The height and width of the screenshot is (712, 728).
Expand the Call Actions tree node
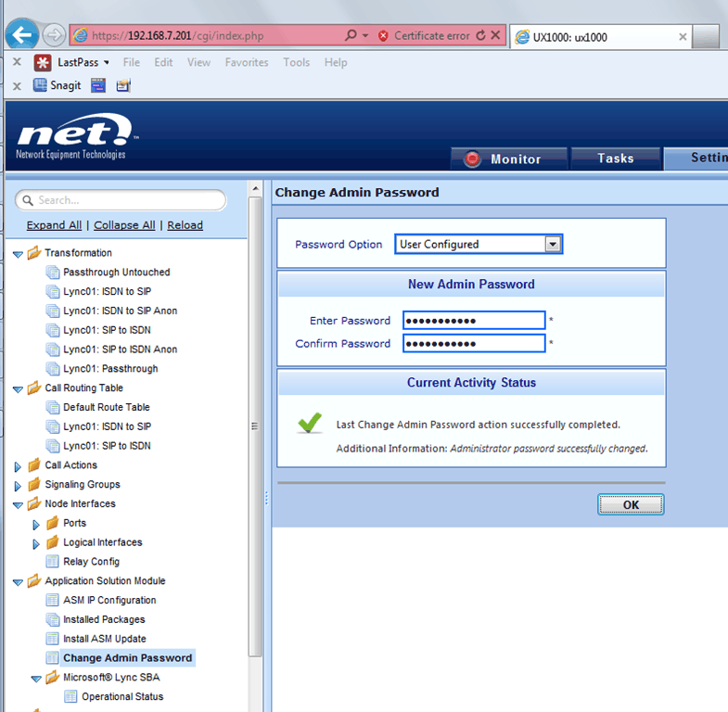click(x=18, y=465)
